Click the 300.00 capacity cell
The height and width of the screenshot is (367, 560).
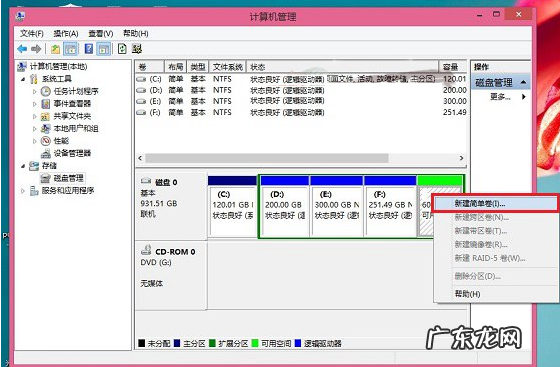tap(454, 101)
